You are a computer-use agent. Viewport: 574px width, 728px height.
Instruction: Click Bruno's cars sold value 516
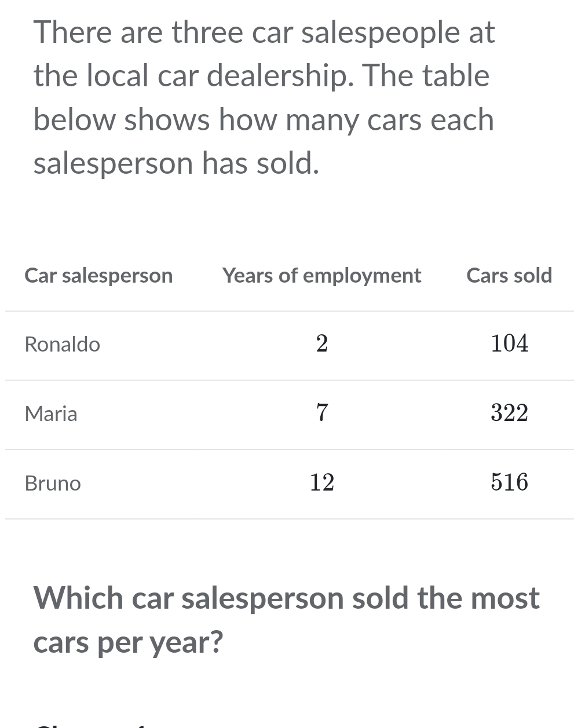pyautogui.click(x=509, y=482)
